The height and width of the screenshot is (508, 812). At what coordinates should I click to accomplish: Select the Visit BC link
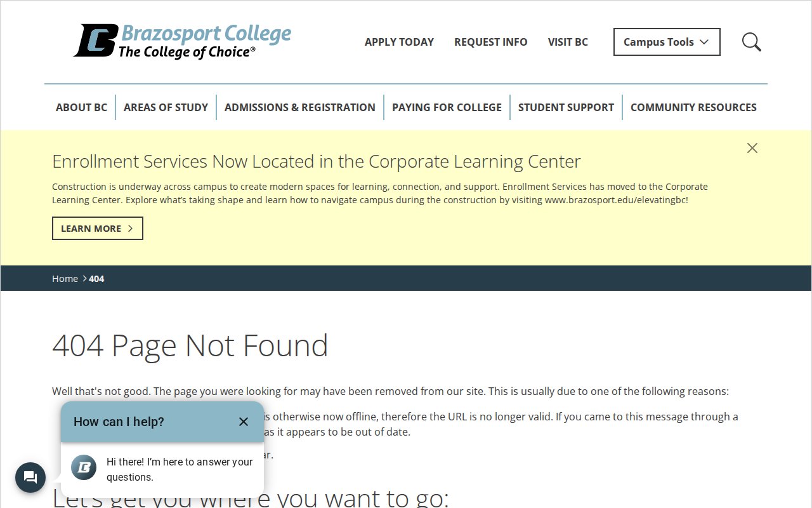[x=568, y=42]
